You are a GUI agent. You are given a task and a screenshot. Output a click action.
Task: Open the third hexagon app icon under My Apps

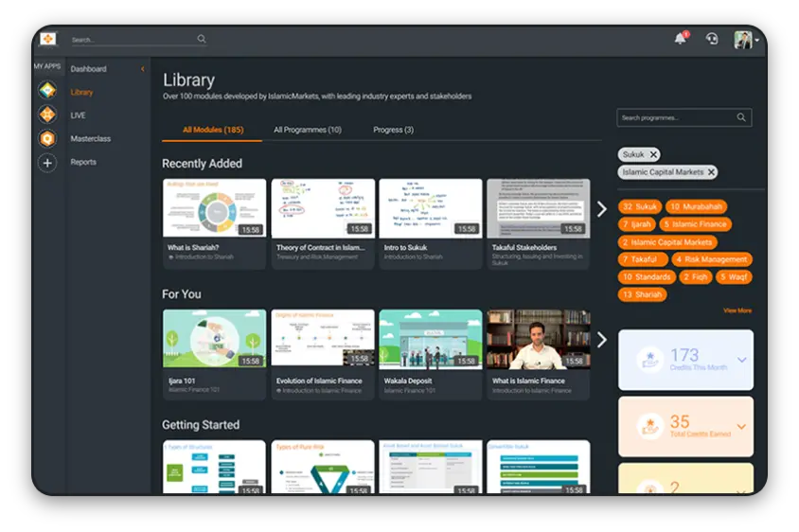47,138
